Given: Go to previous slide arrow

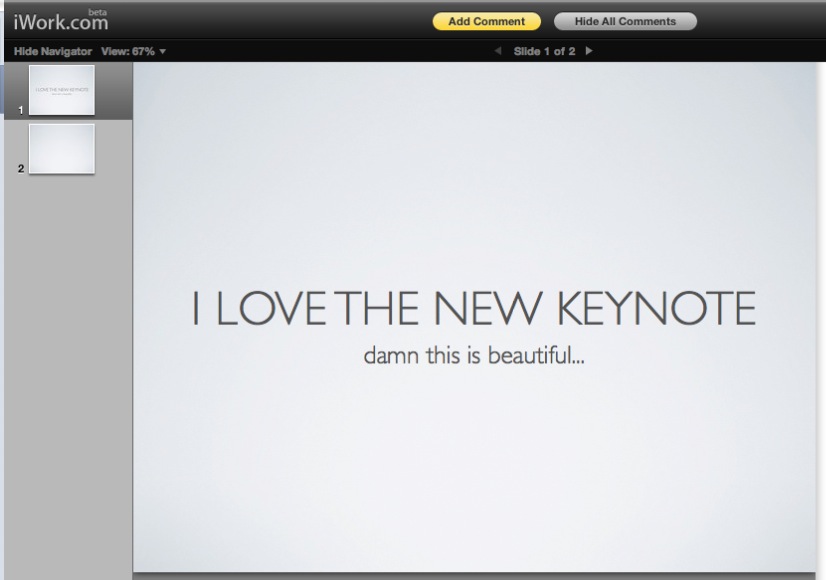Looking at the screenshot, I should coord(498,51).
